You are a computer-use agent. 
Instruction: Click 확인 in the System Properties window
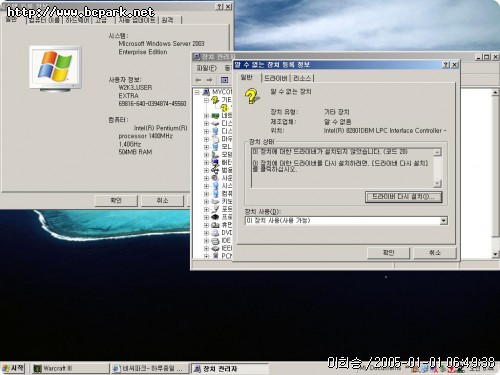[x=116, y=201]
